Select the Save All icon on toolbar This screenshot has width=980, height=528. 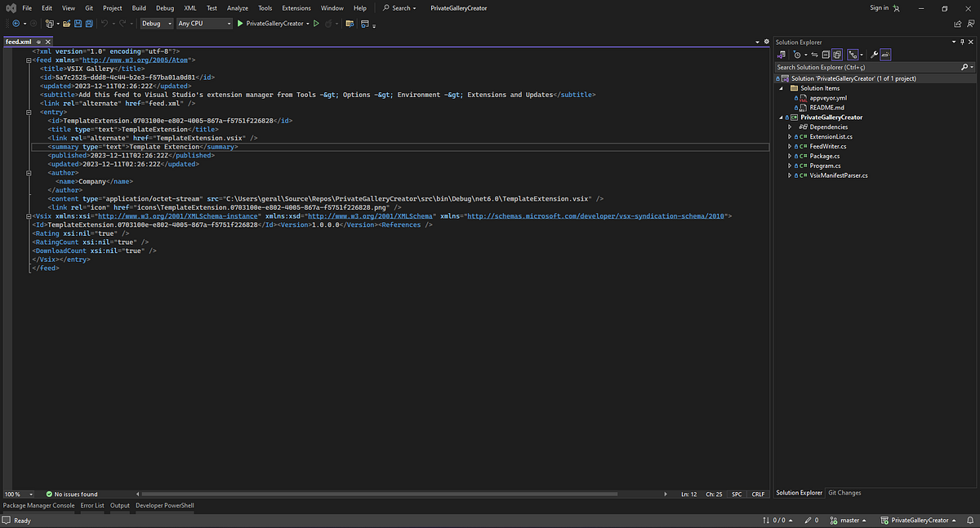click(x=88, y=24)
